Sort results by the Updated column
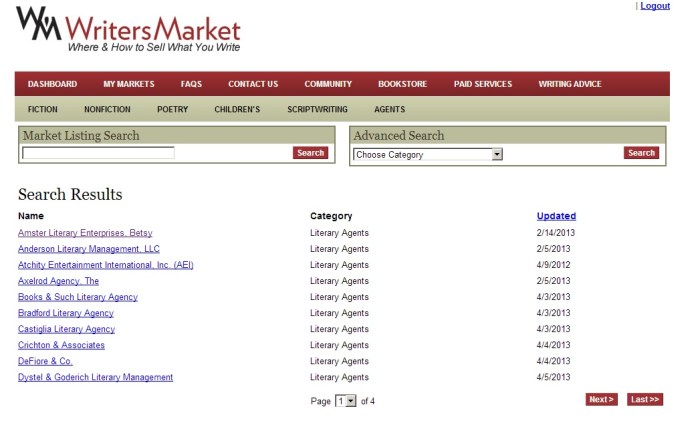This screenshot has width=700, height=421. click(556, 216)
